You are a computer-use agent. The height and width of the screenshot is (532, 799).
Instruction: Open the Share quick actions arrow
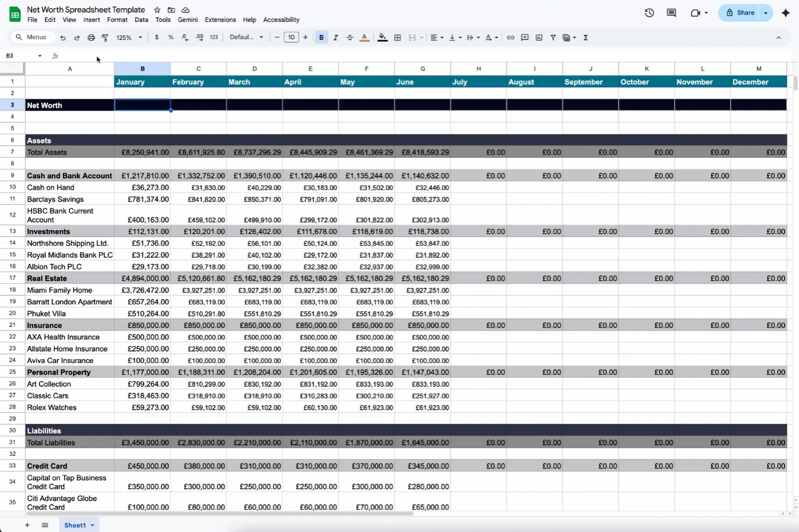point(766,12)
